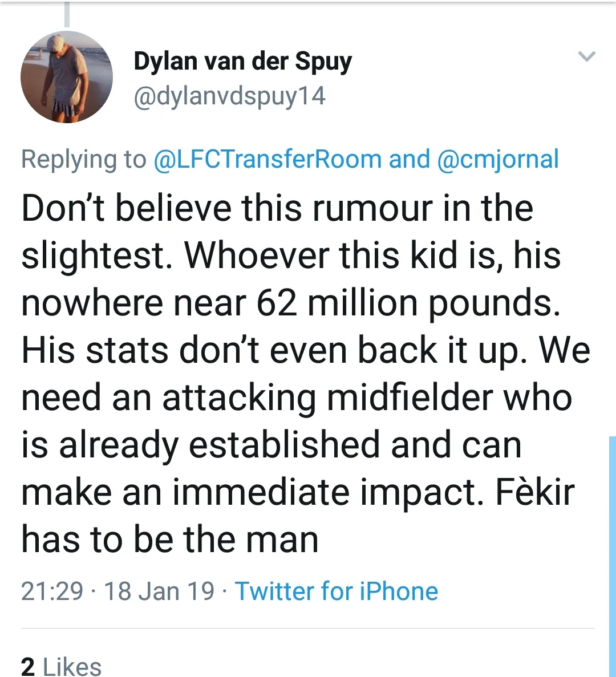Screen dimensions: 616x677
Task: Visit the @cmjornal mention link
Action: tap(497, 159)
